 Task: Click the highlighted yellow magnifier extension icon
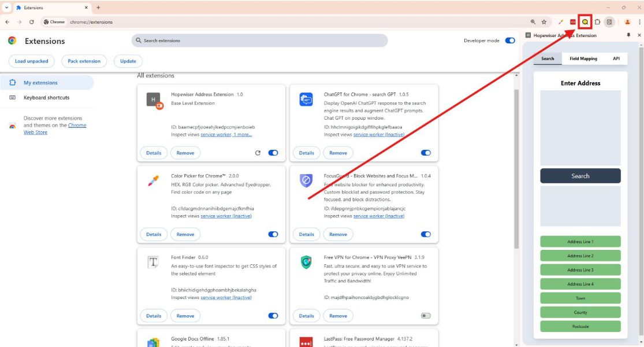(585, 22)
